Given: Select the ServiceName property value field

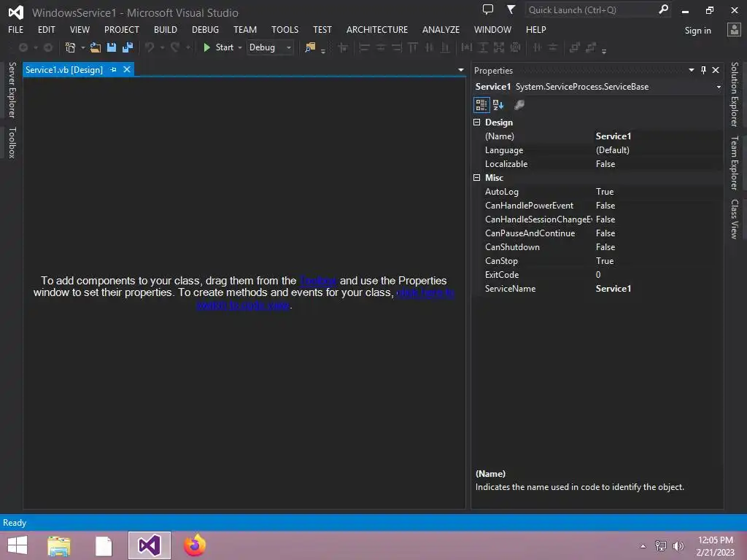Looking at the screenshot, I should [x=657, y=289].
